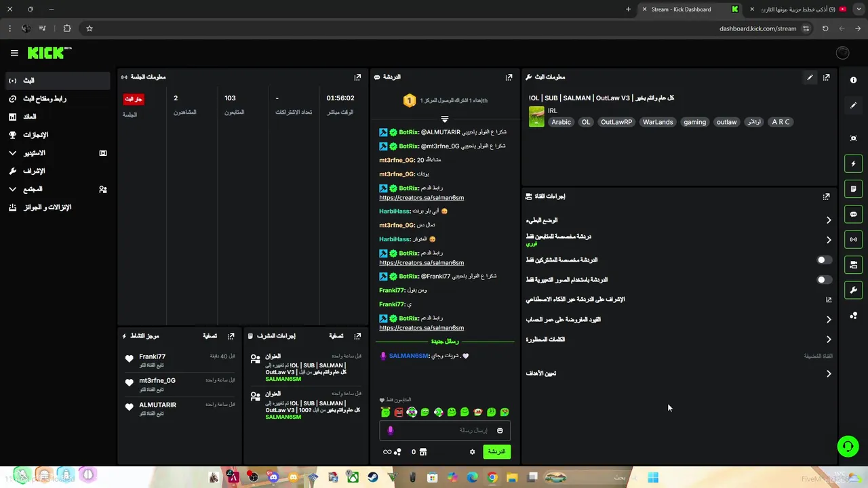This screenshot has width=868, height=488.
Task: Toggle the camera preview widget in the right sidebar
Action: tap(853, 264)
